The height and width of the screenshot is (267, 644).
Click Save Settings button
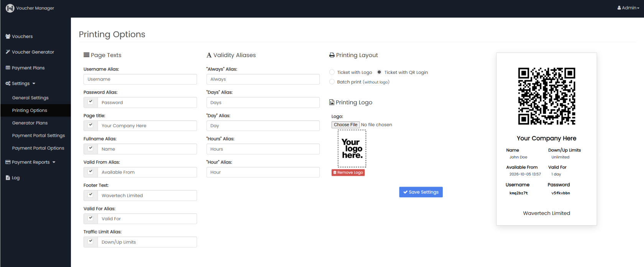(421, 192)
